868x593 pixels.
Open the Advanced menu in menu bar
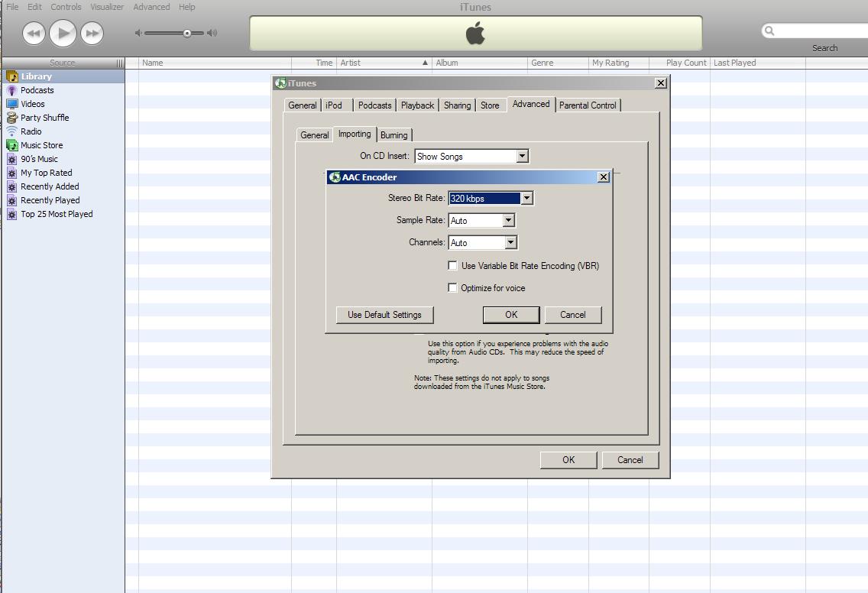point(151,7)
